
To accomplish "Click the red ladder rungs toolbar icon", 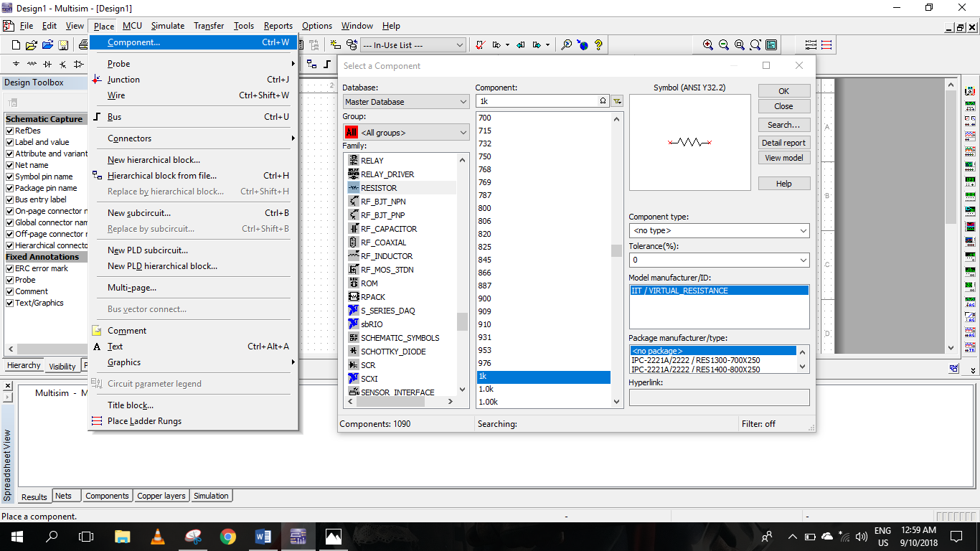I will pyautogui.click(x=826, y=44).
